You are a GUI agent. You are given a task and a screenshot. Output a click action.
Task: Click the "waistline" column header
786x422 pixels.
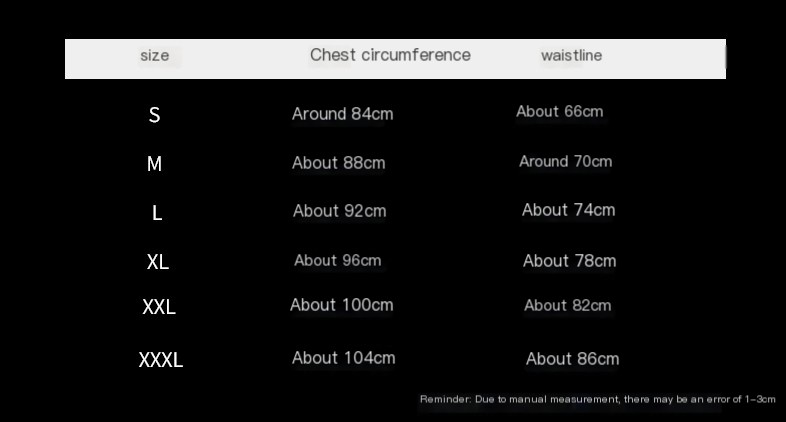click(x=571, y=56)
